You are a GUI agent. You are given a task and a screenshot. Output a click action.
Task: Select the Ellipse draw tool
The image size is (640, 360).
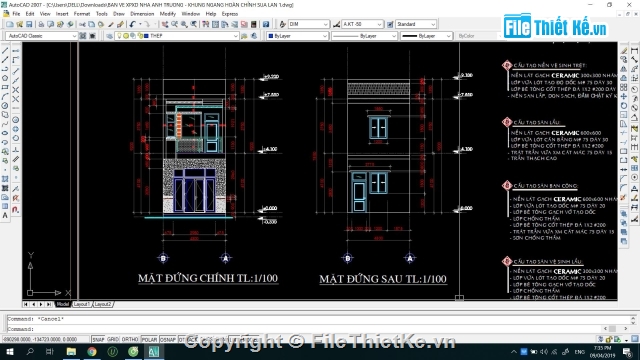coord(5,133)
